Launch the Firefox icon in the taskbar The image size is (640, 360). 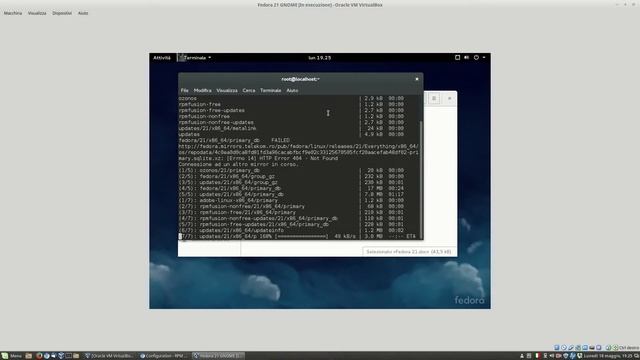(39, 356)
